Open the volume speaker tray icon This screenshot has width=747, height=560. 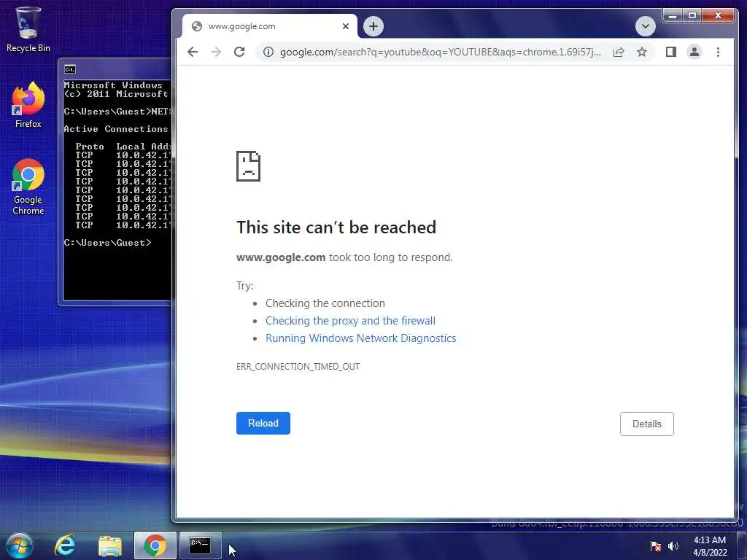click(x=673, y=546)
